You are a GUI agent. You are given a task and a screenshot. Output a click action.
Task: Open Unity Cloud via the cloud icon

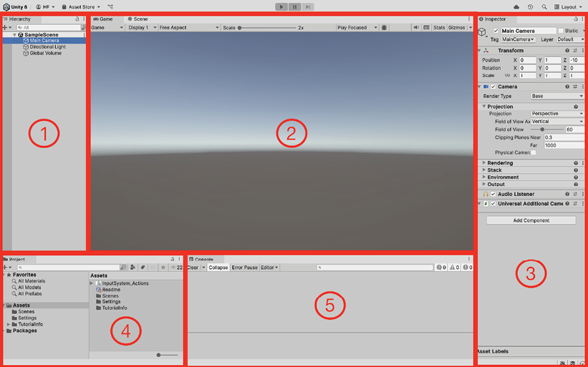point(516,6)
